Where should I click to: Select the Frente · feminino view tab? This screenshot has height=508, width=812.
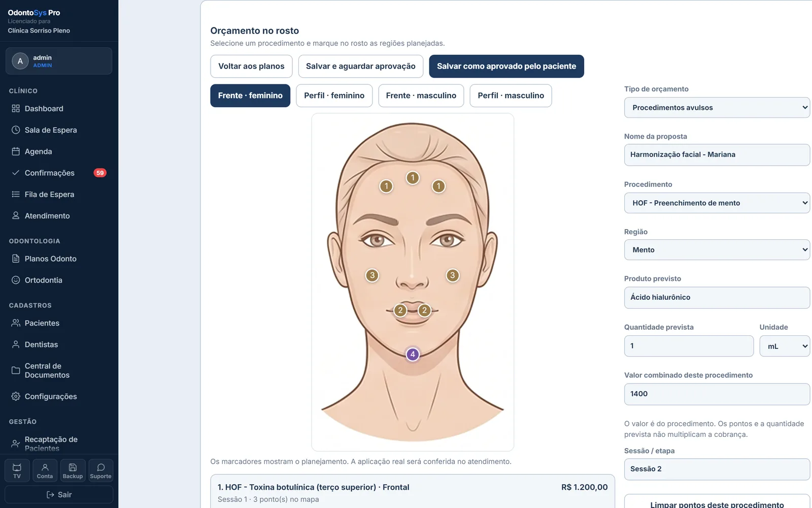(250, 96)
